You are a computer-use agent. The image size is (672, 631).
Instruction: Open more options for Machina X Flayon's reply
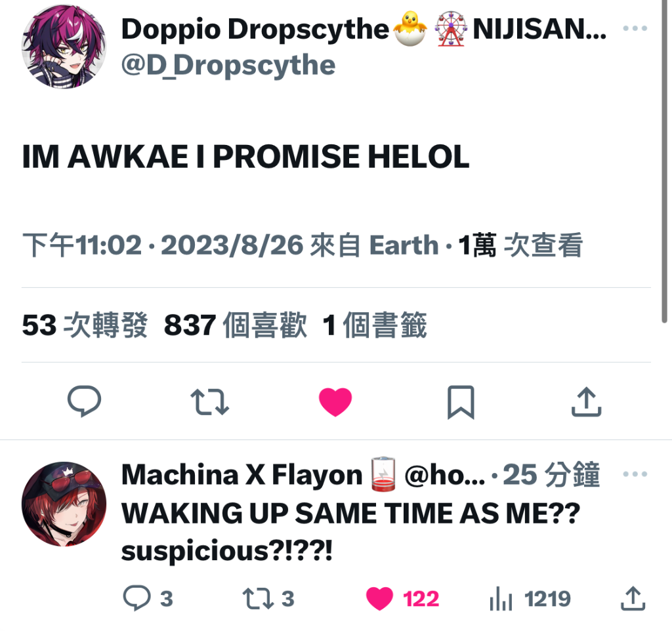coord(635,474)
